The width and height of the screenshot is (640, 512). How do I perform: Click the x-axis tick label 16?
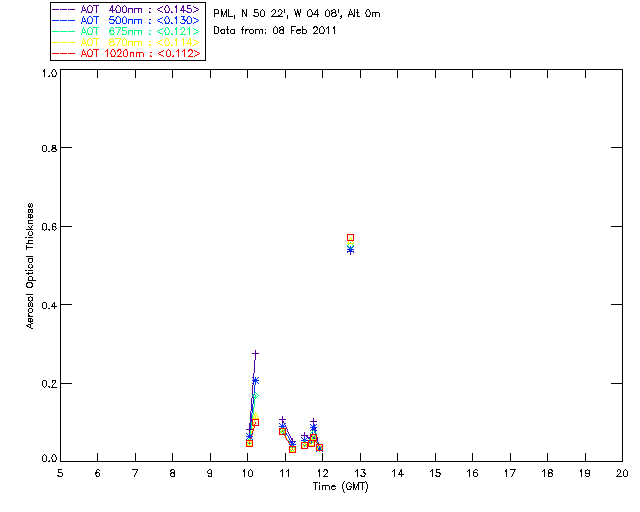[x=473, y=473]
